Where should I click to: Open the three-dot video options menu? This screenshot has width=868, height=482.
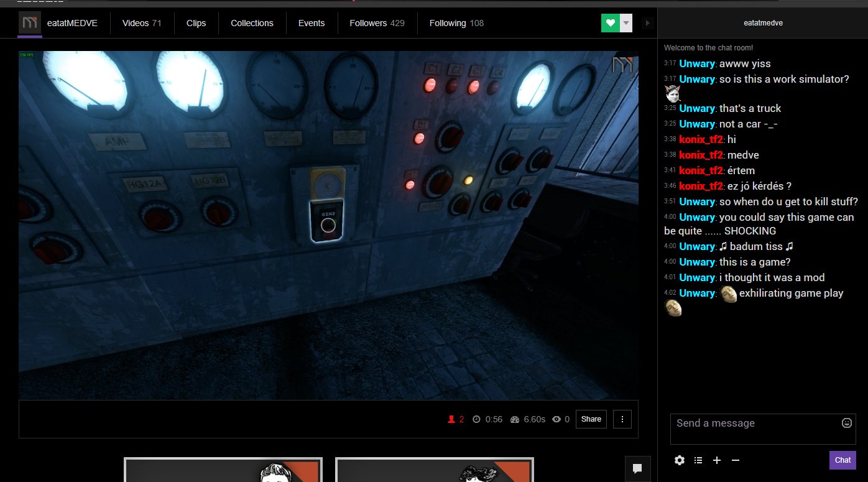pyautogui.click(x=622, y=419)
